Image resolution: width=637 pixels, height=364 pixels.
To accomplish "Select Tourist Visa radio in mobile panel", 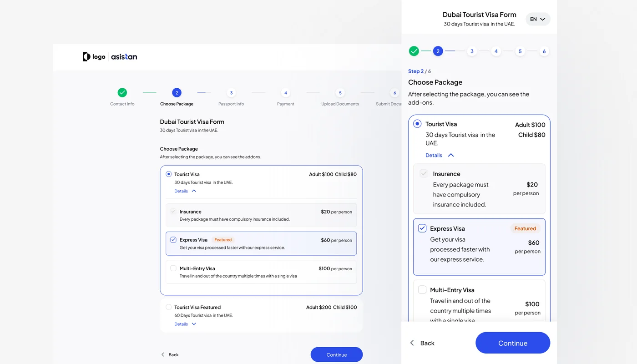I will click(417, 124).
